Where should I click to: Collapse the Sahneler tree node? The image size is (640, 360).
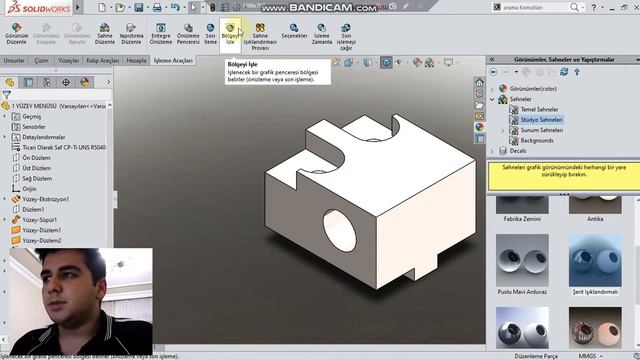(x=492, y=99)
